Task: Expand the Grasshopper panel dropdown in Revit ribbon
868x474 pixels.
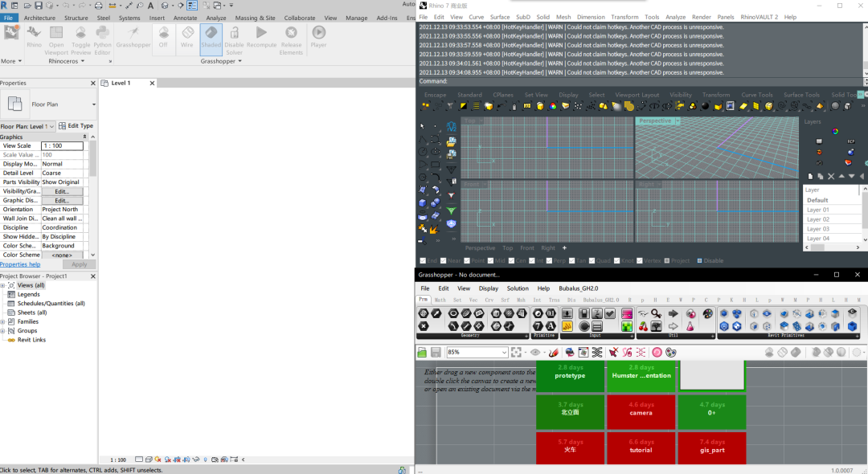Action: coord(240,61)
